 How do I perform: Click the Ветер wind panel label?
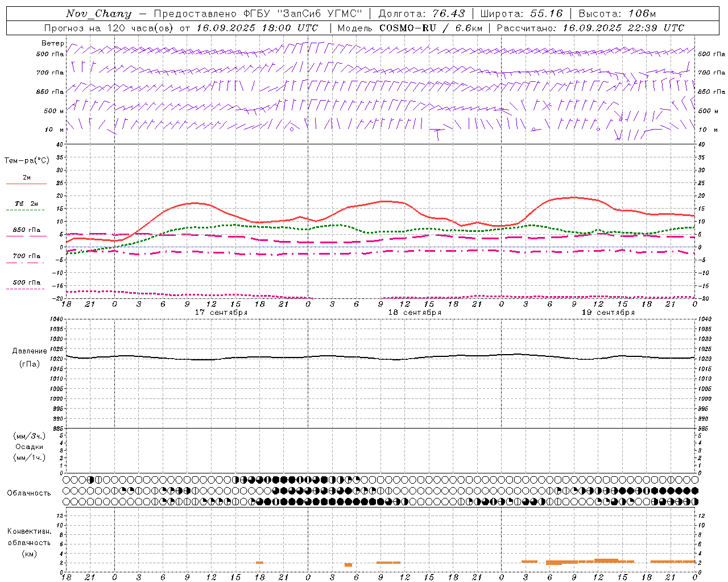click(x=53, y=43)
